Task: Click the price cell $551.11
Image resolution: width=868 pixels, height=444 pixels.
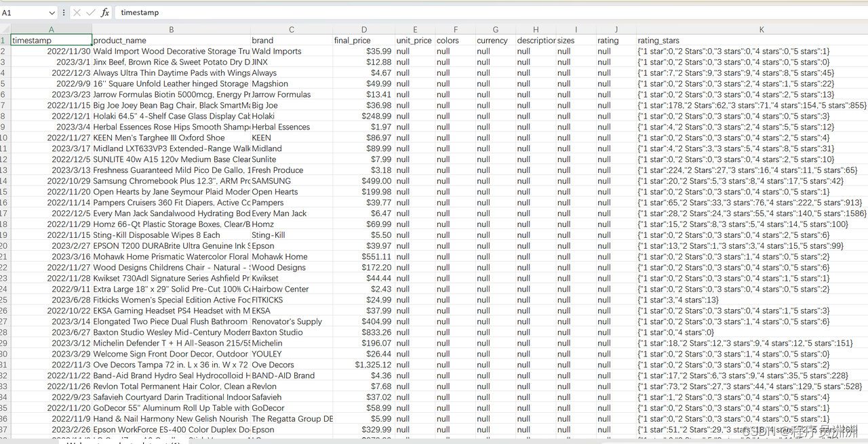Action: coord(364,257)
